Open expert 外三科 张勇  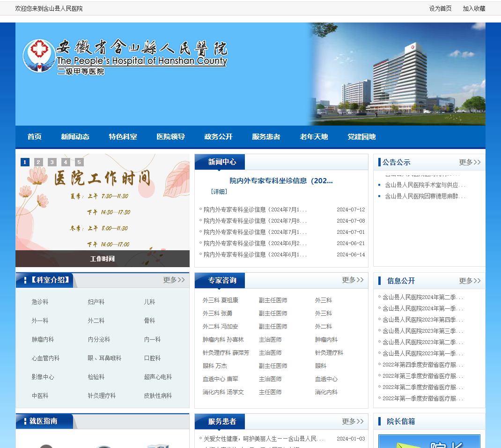pyautogui.click(x=218, y=314)
